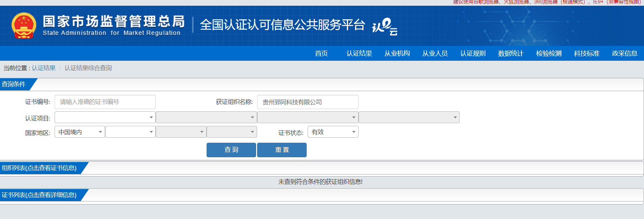Open the 政采信息 navigation menu

[624, 53]
